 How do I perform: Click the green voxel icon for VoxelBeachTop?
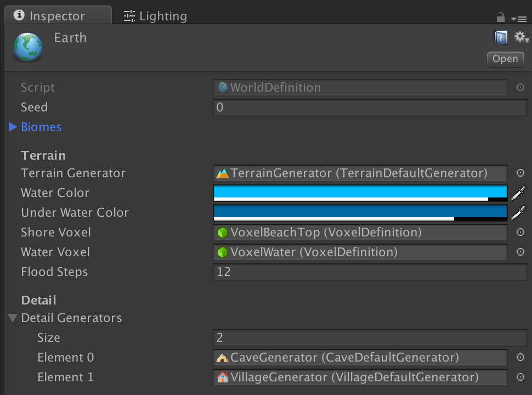pos(222,232)
